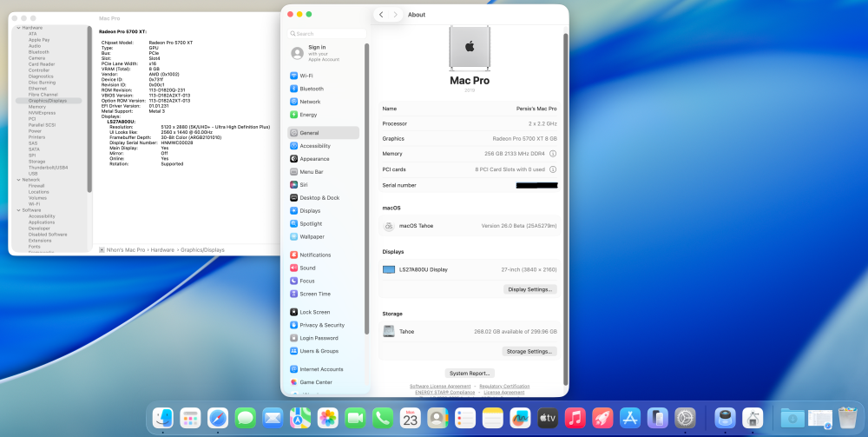
Task: Open the Desktop & Dock icon in sidebar
Action: [x=294, y=198]
